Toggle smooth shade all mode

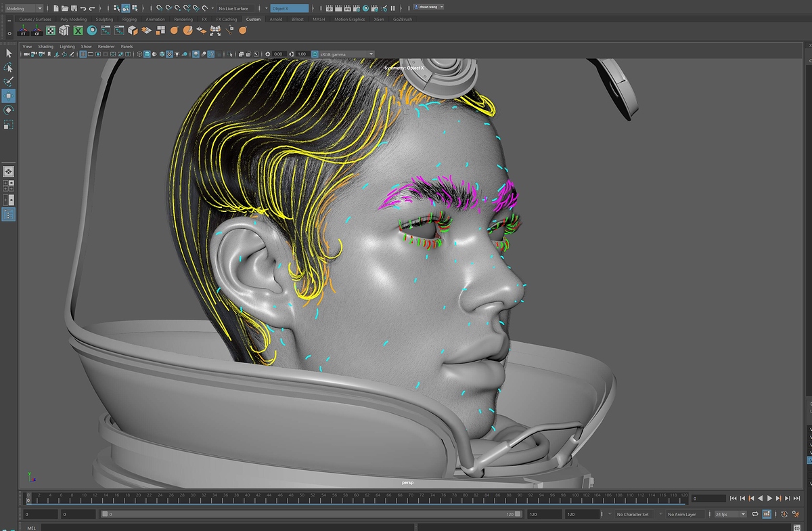[147, 54]
